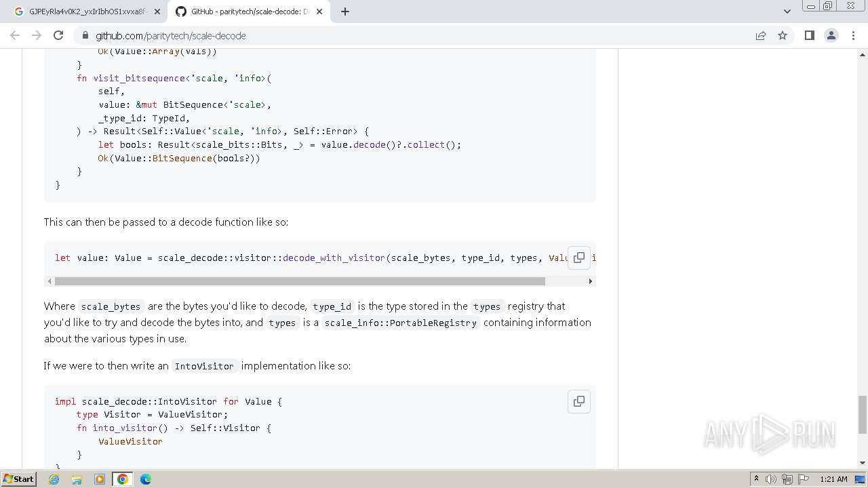Copy the decode_with_visitor code snippet
Viewport: 868px width, 488px height.
coord(579,258)
